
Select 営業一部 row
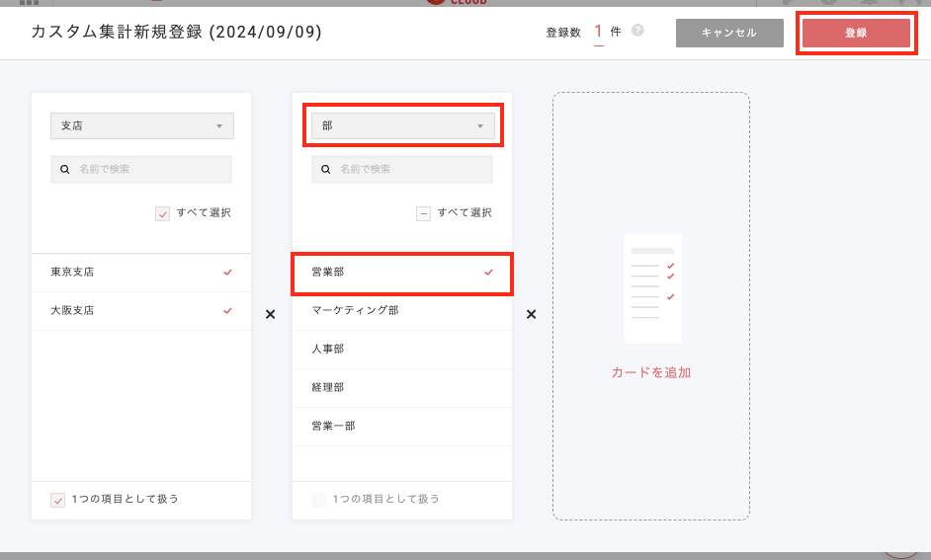coord(402,427)
